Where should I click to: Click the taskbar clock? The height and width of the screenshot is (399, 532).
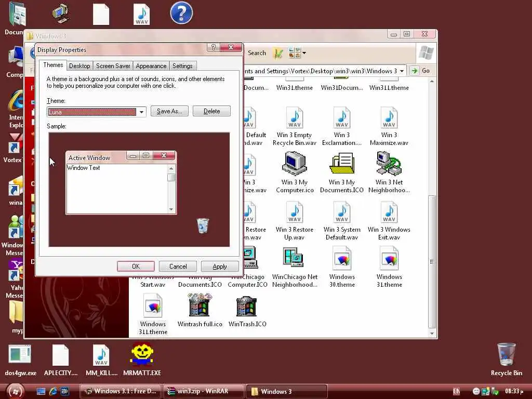point(514,391)
